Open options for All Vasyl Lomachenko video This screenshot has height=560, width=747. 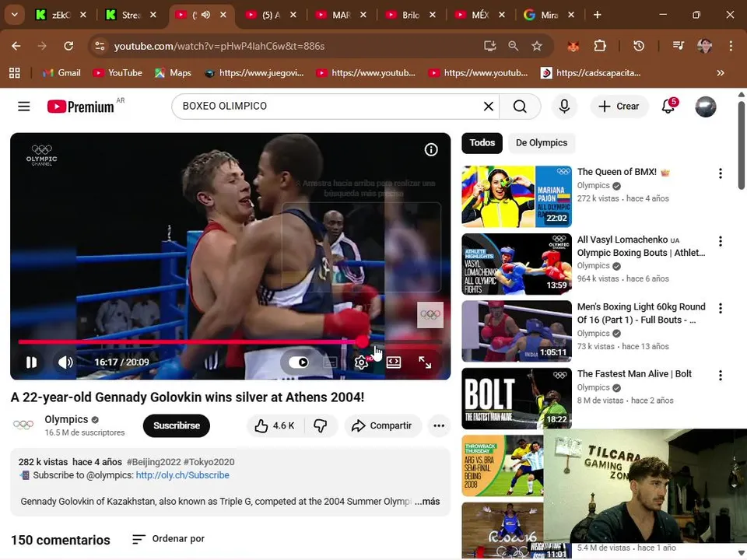[721, 241]
